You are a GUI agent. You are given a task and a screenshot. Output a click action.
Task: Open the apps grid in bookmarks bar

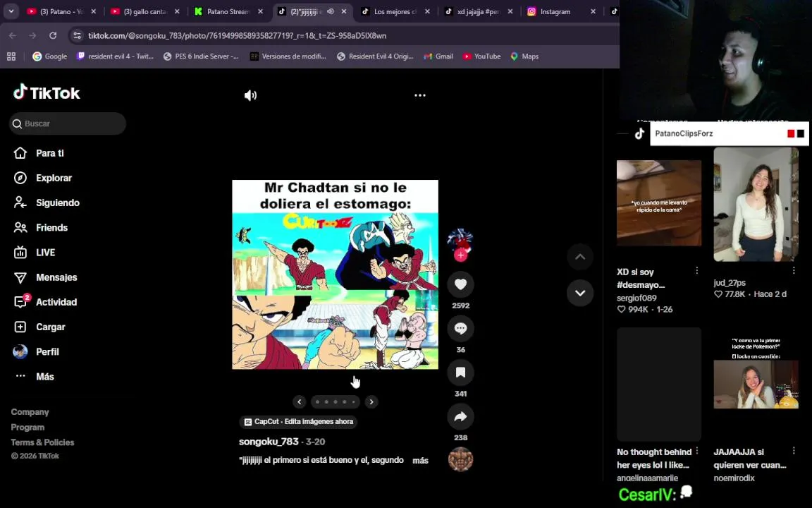[x=11, y=56]
